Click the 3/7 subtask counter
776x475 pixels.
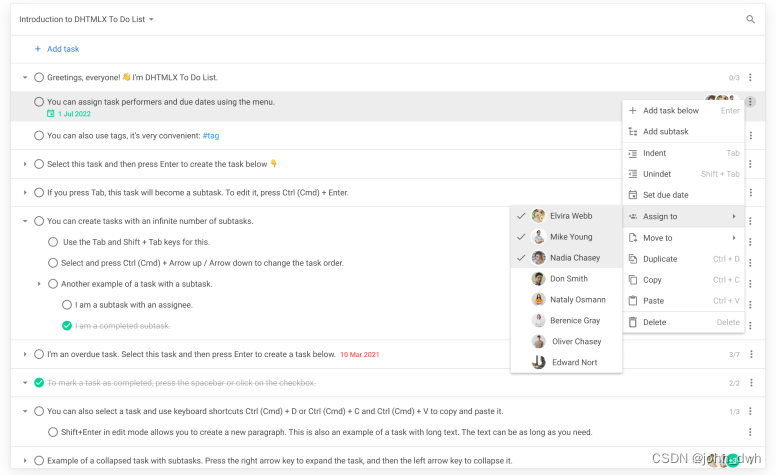[x=734, y=355]
